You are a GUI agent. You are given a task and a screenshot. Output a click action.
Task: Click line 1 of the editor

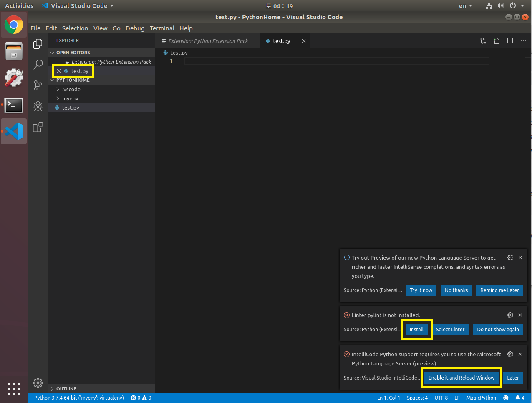[336, 61]
